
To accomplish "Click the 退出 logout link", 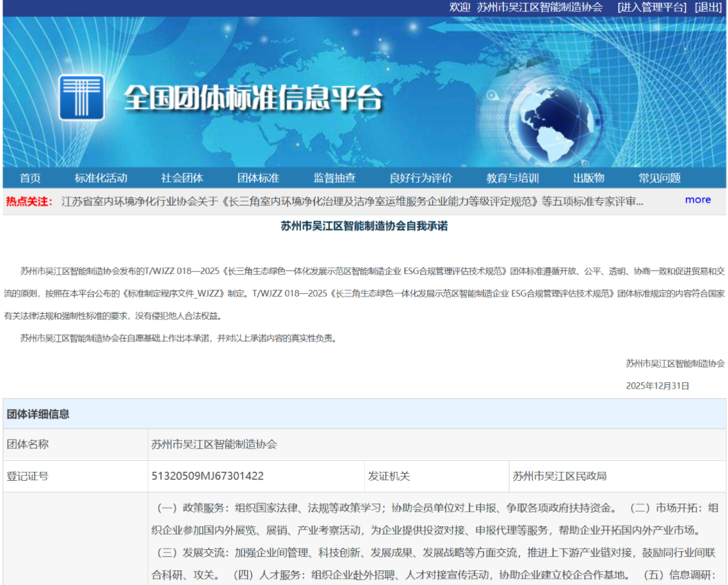I will tap(709, 8).
